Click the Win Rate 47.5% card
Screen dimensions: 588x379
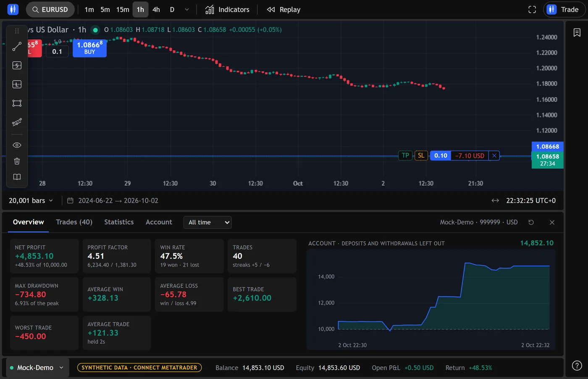189,256
